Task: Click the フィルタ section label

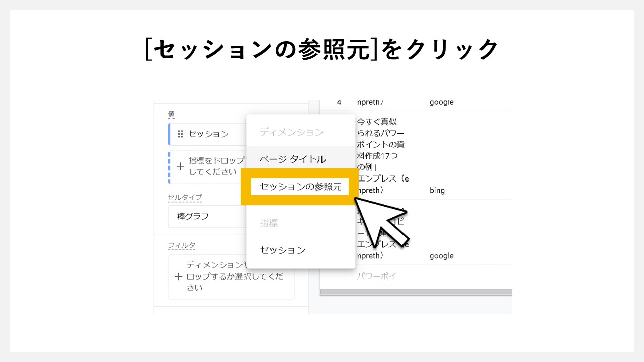Action: click(x=180, y=245)
